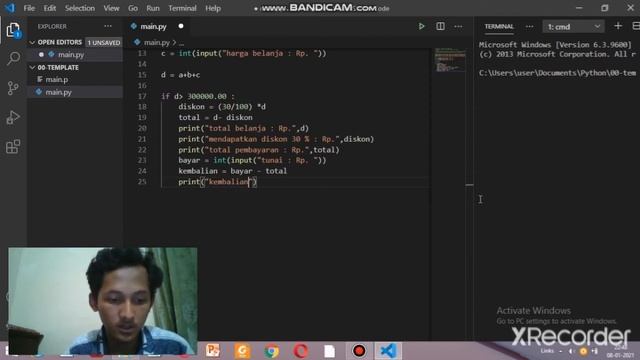Open the Explorer view in activity bar
Screen dimensions: 640x360
tap(13, 30)
